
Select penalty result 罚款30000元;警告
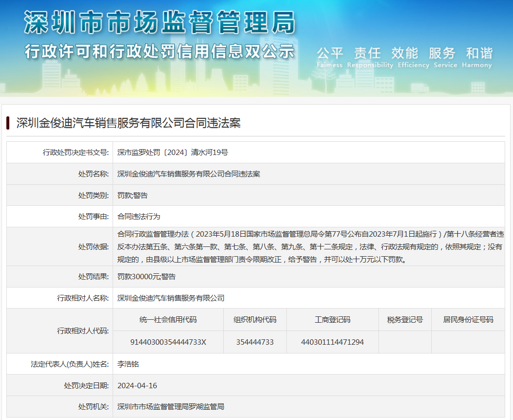(x=146, y=277)
